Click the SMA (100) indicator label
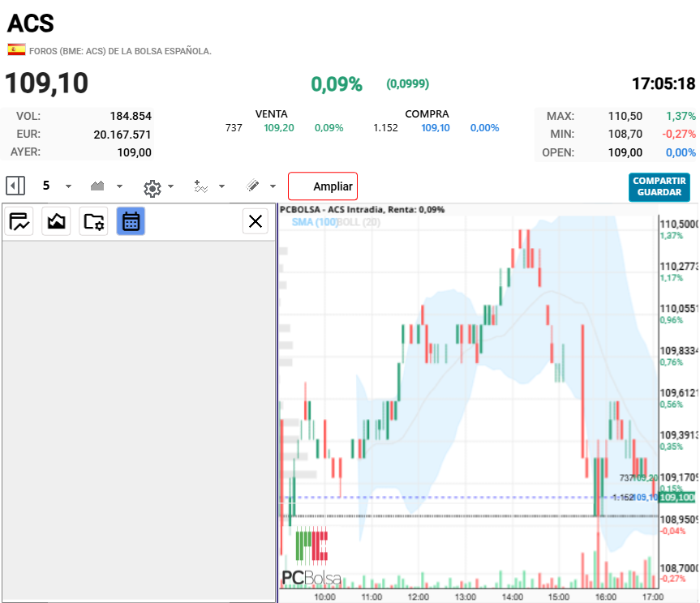Screen dimensions: 700x603 pyautogui.click(x=315, y=222)
